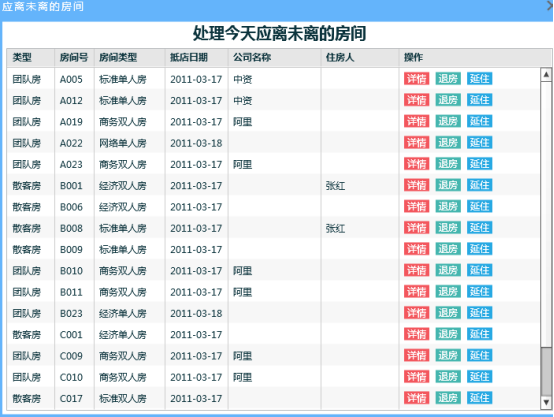
Task: Open 详情 for room A019
Action: tap(417, 121)
